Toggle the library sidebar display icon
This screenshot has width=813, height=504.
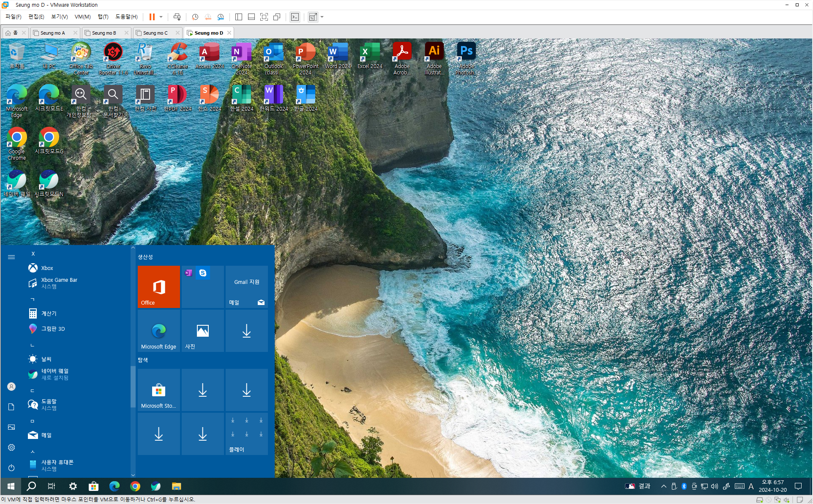point(239,17)
